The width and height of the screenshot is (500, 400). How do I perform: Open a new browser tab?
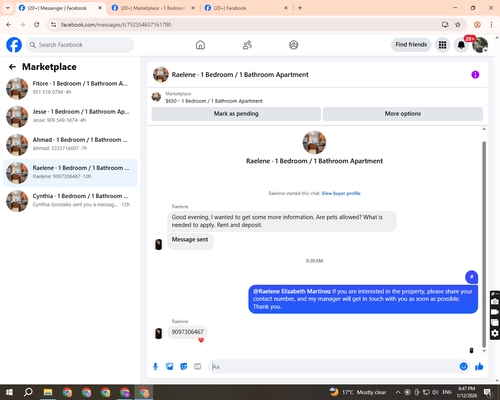click(300, 8)
